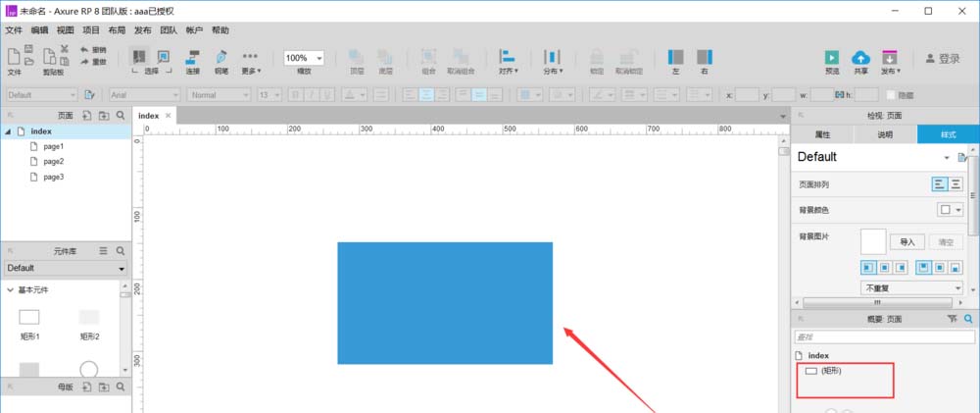Click the save icon beside the file icon

(x=28, y=49)
